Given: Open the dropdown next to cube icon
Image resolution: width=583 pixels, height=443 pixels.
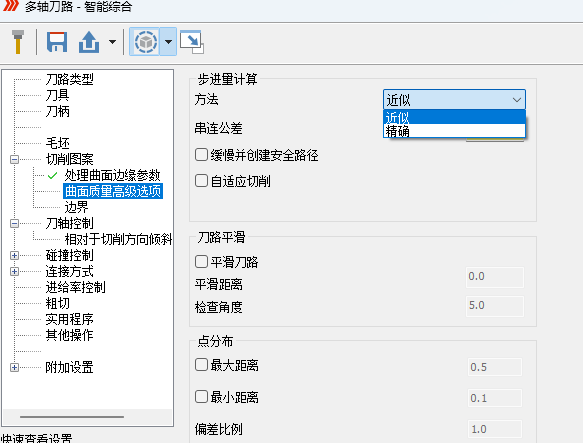Looking at the screenshot, I should tap(168, 42).
